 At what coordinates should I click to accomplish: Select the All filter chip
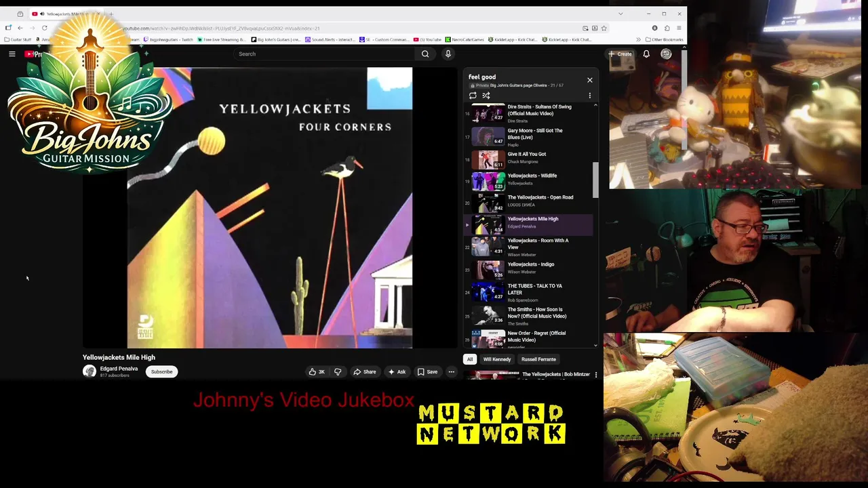pos(470,359)
